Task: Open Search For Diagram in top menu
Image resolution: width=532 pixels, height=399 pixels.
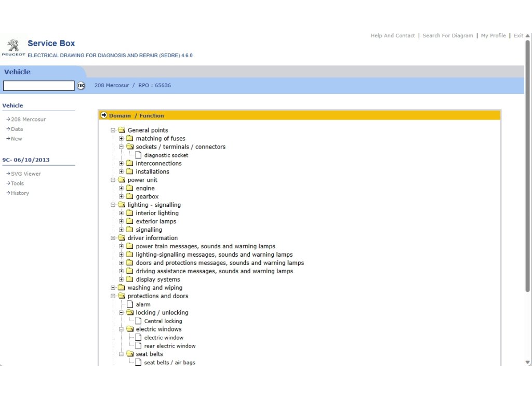Action: (x=447, y=36)
